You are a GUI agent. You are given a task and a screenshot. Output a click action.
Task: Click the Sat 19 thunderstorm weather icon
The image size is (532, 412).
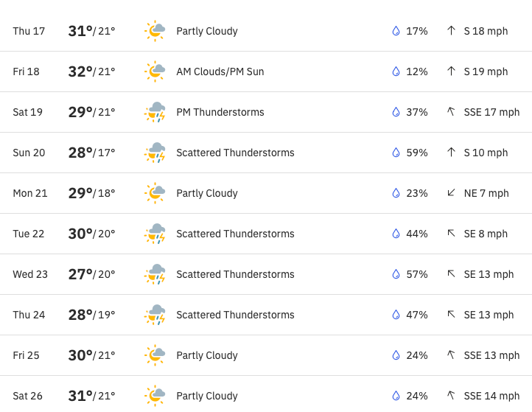tap(155, 112)
